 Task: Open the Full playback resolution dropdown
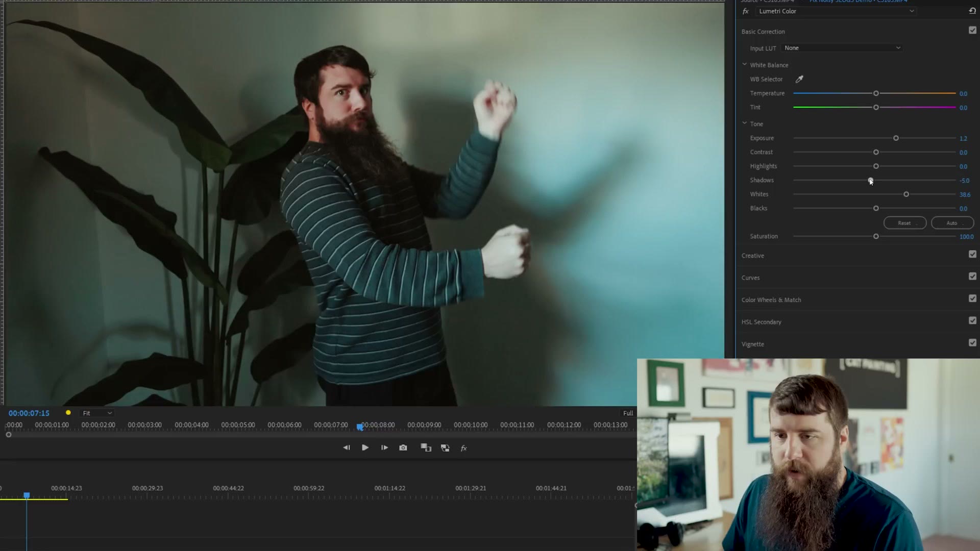click(x=628, y=413)
